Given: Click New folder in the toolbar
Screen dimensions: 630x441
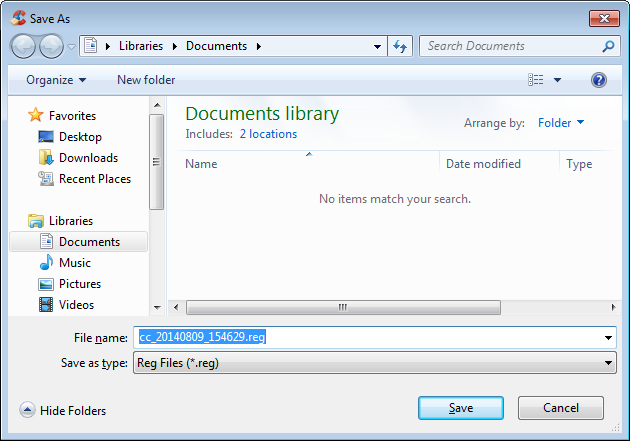Looking at the screenshot, I should tap(146, 80).
